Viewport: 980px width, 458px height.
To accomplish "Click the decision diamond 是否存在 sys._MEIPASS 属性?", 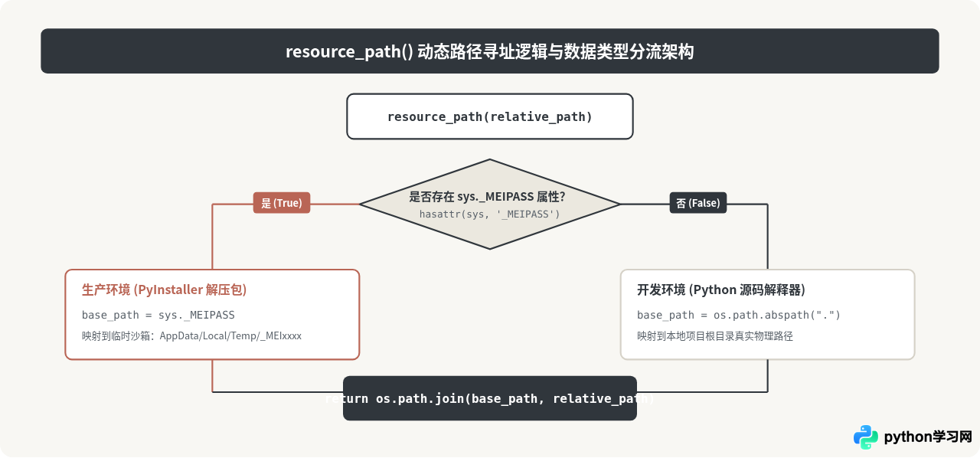I will point(490,204).
